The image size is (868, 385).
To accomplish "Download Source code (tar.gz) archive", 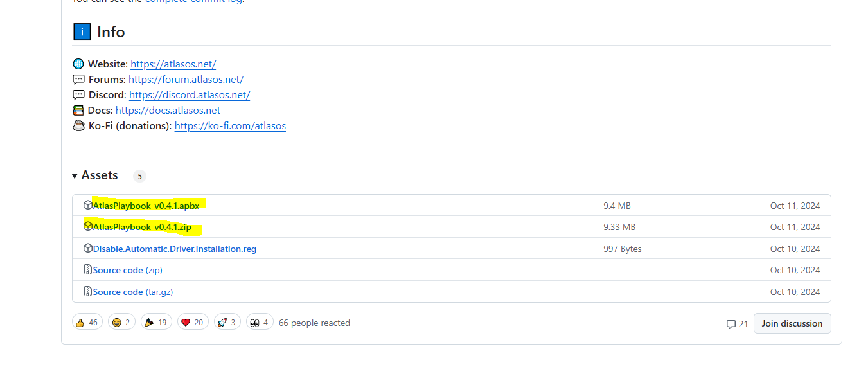I will pos(132,292).
